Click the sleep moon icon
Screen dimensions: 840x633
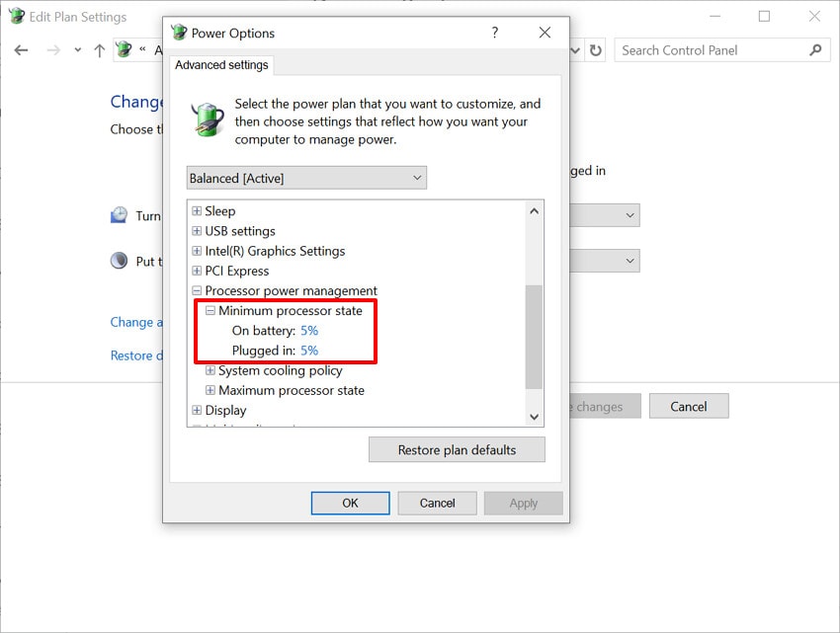(x=119, y=261)
